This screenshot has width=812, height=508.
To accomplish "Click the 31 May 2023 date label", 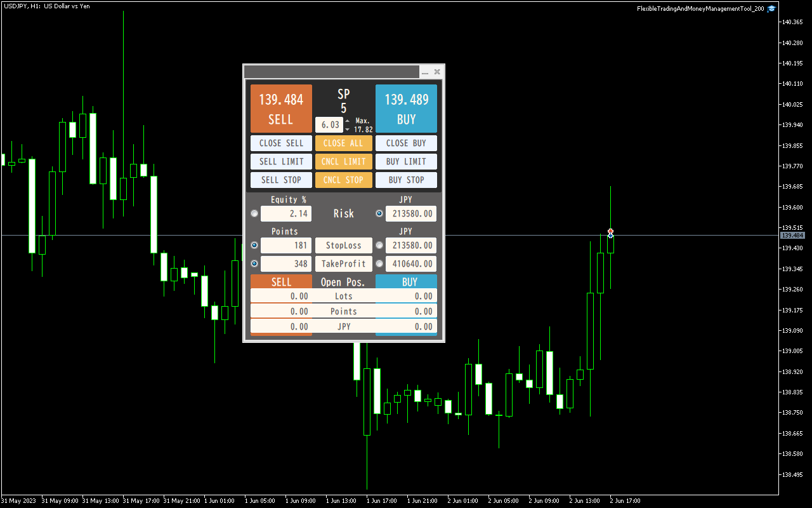I will pyautogui.click(x=18, y=501).
